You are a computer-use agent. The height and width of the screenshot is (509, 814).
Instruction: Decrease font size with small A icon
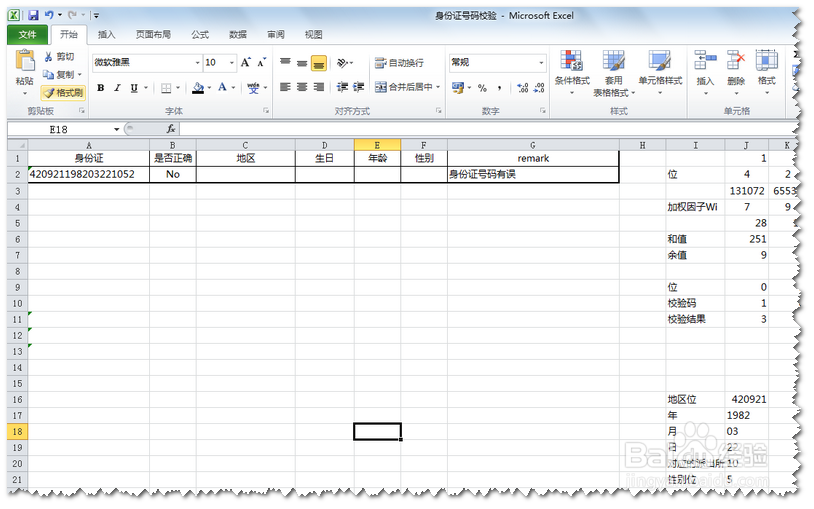(x=262, y=62)
